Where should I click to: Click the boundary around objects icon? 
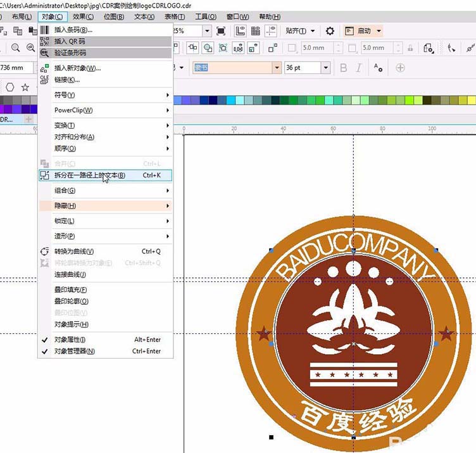[x=223, y=48]
